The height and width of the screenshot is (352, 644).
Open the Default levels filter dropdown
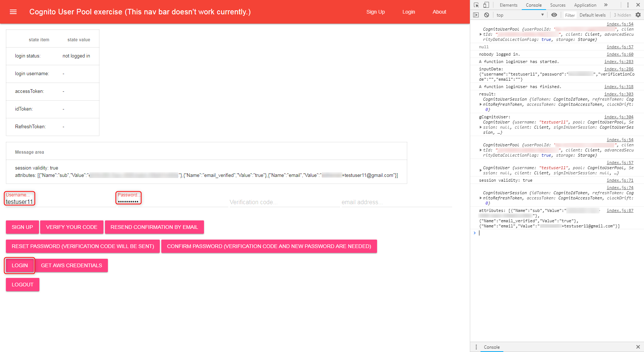(592, 15)
